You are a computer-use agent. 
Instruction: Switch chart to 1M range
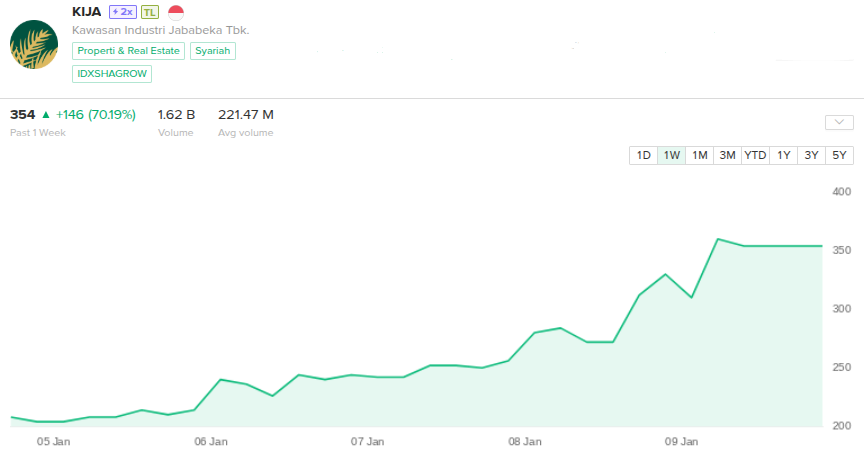coord(700,155)
